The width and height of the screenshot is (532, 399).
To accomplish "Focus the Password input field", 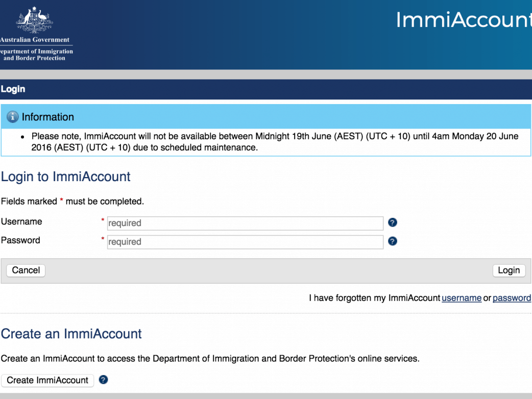I will (245, 242).
